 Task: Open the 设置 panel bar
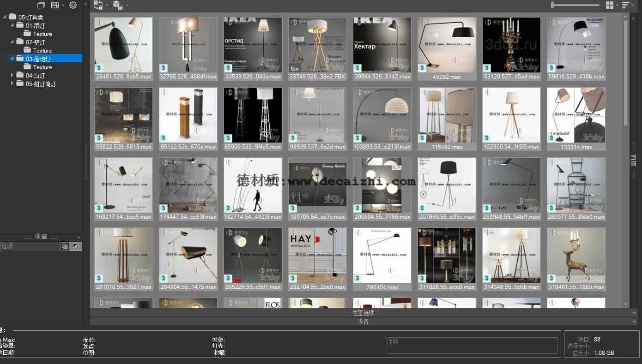coord(363,322)
